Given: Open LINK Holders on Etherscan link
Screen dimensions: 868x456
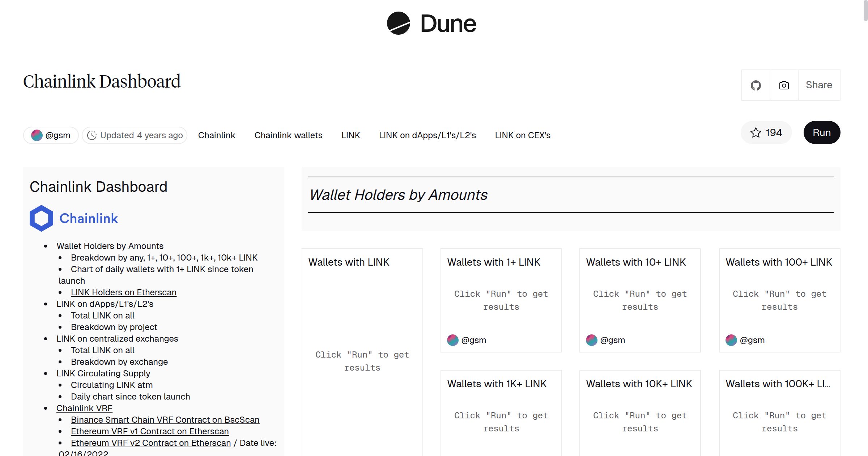Looking at the screenshot, I should (x=124, y=292).
